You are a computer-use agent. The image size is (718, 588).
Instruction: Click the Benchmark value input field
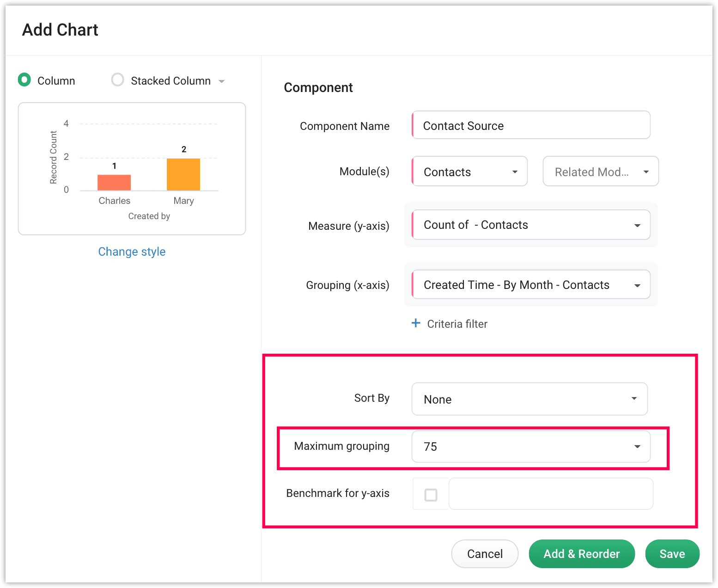coord(551,494)
